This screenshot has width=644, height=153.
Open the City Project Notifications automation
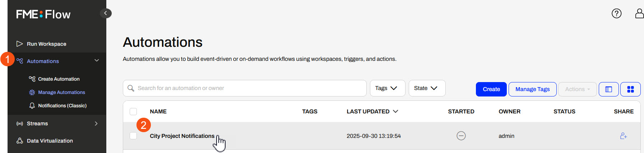tap(182, 136)
